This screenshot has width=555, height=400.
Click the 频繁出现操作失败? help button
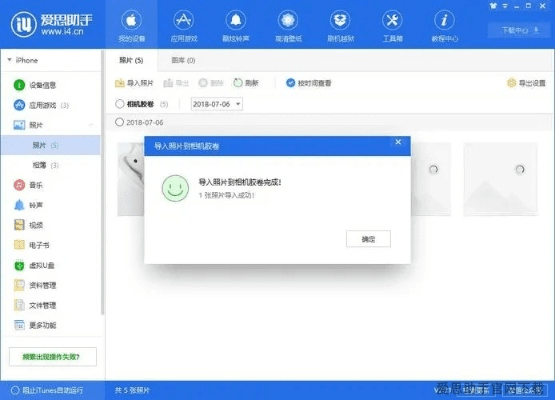53,356
